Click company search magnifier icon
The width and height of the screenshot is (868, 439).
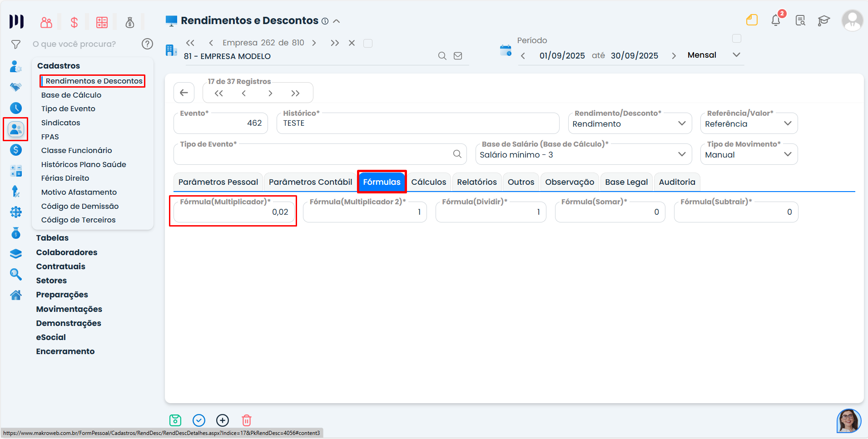pos(442,56)
